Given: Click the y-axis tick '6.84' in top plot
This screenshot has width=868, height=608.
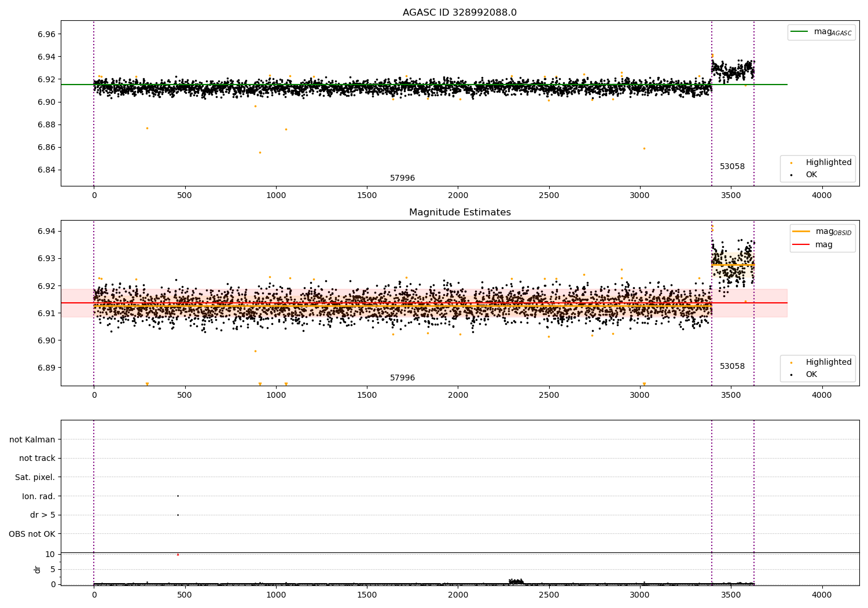Looking at the screenshot, I should click(x=45, y=170).
